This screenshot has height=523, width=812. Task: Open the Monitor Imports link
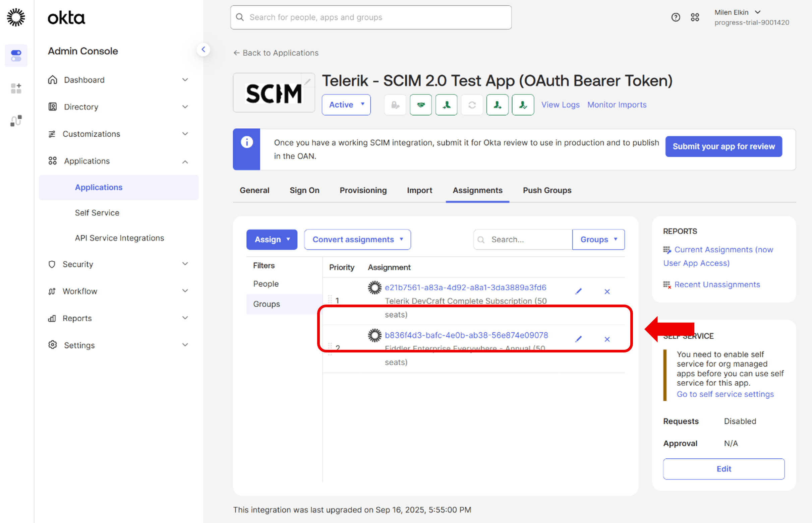617,105
